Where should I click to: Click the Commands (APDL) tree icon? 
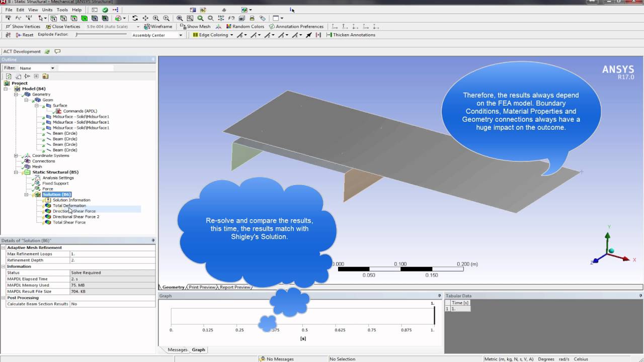click(58, 111)
